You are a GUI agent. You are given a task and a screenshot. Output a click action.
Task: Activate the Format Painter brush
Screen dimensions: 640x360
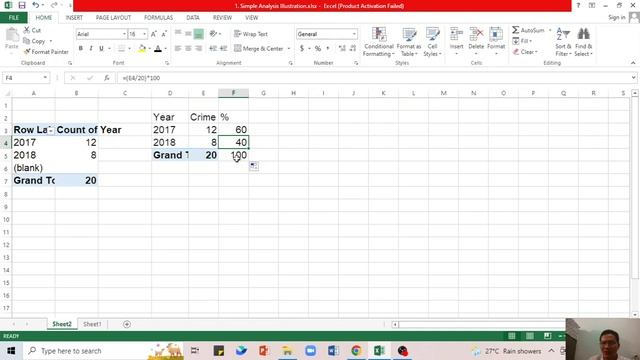[x=46, y=52]
